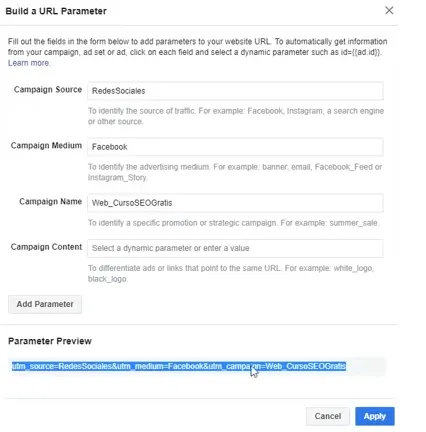Click the hint mentioning summer_sale example
Viewport: 426px width, 432px height.
click(x=233, y=223)
